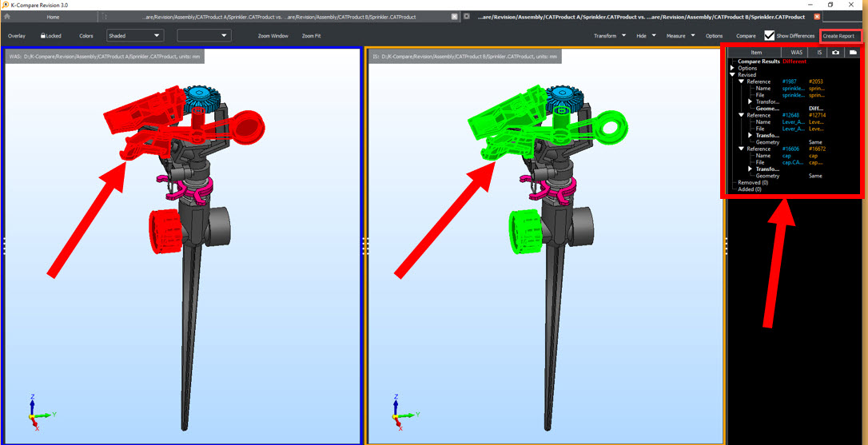Viewport: 868px width, 445px height.
Task: Open the Shaded display mode dropdown
Action: (x=134, y=36)
